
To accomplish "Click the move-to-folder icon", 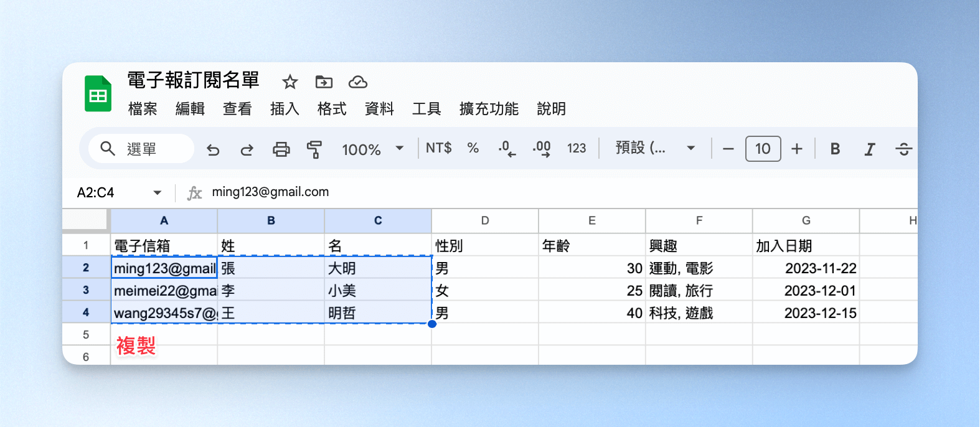I will tap(324, 82).
